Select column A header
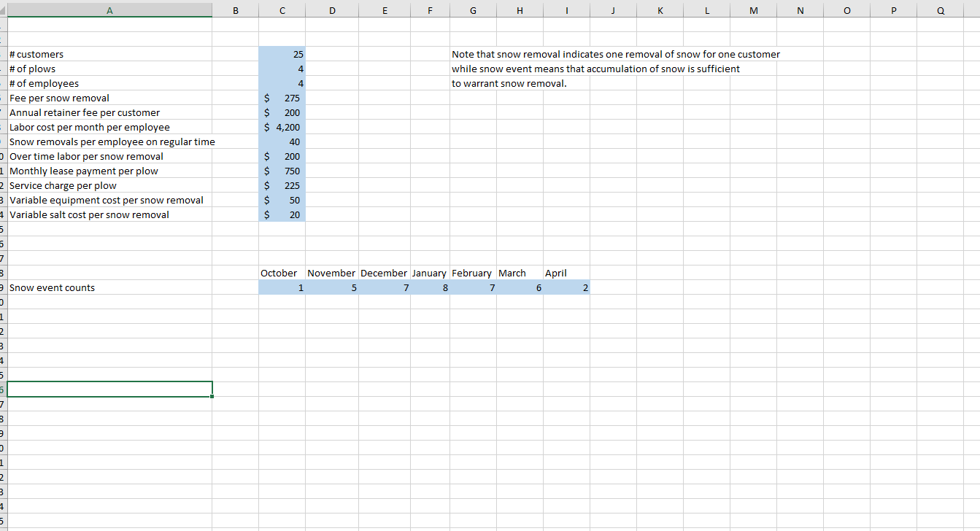This screenshot has width=980, height=531. pyautogui.click(x=109, y=9)
